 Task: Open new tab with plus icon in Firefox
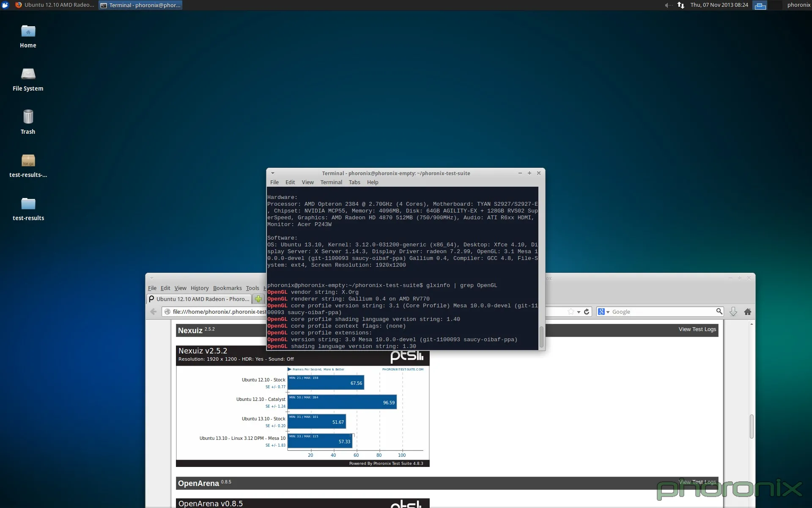coord(258,299)
